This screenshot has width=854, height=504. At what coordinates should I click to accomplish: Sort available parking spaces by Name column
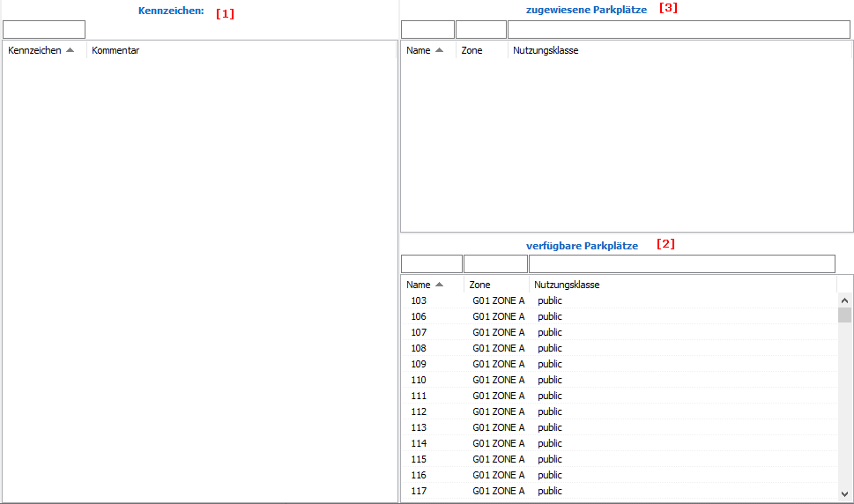point(420,285)
